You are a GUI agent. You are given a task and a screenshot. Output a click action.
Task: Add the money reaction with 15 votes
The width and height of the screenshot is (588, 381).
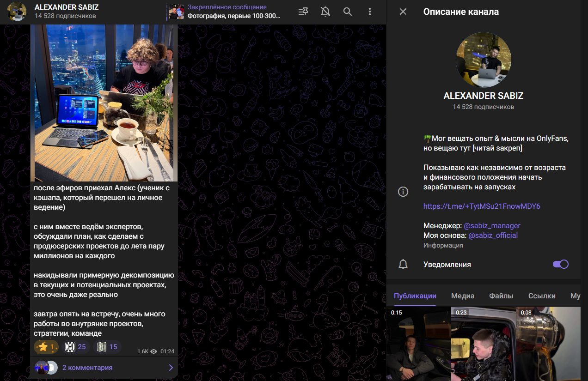point(107,347)
